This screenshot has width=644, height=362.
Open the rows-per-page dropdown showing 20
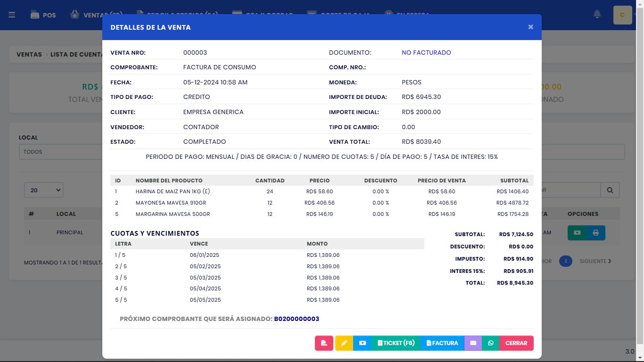click(44, 190)
